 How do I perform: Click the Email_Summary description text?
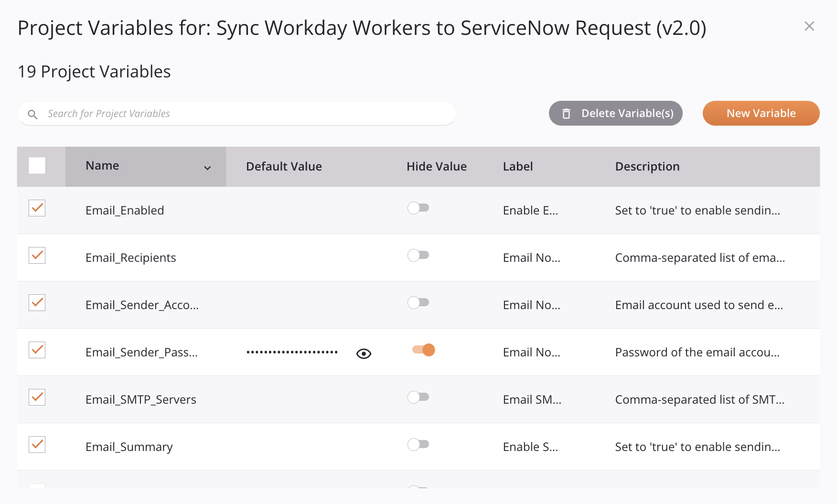tap(697, 447)
